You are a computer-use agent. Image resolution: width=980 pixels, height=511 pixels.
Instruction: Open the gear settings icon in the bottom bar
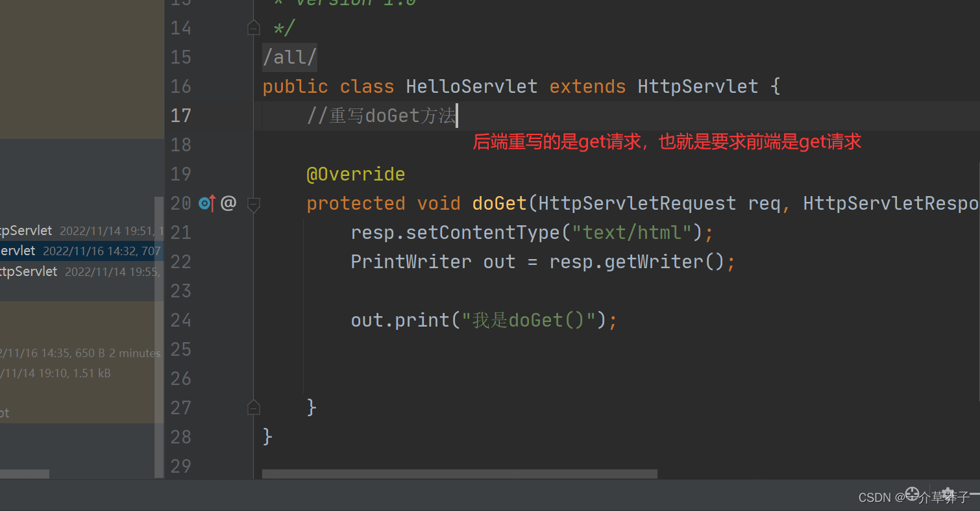(x=947, y=493)
